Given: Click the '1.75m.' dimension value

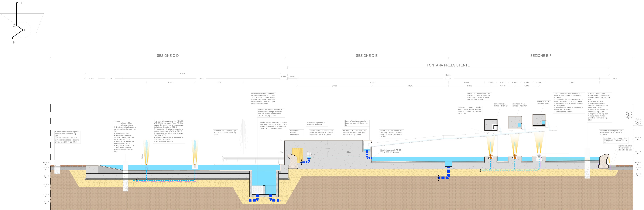Looking at the screenshot, I should 469,86.
